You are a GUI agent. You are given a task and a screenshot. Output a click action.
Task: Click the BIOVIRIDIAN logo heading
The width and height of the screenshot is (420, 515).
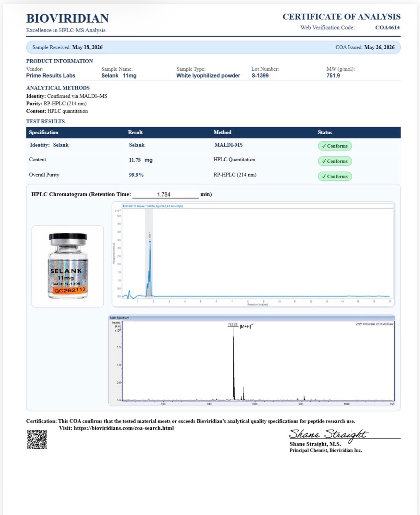(x=68, y=18)
